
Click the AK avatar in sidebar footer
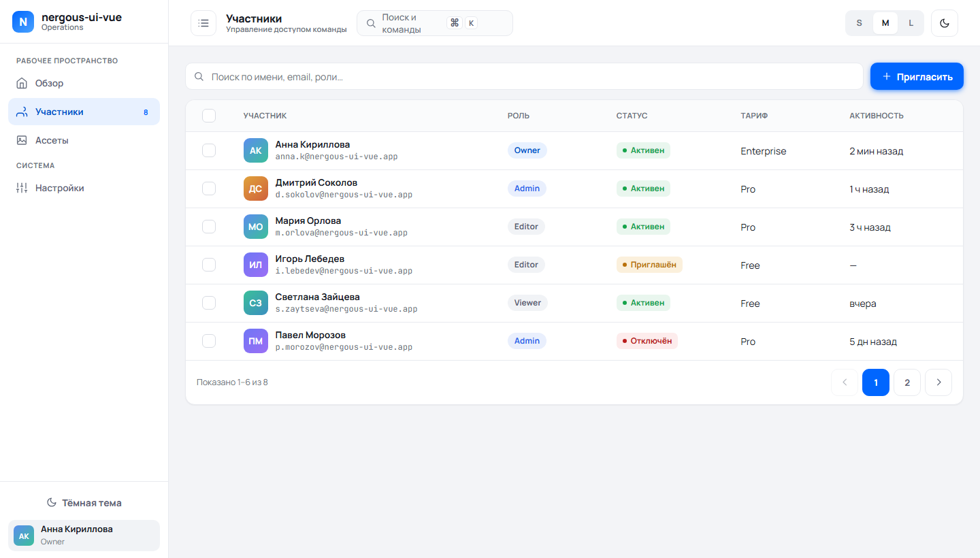click(x=24, y=536)
